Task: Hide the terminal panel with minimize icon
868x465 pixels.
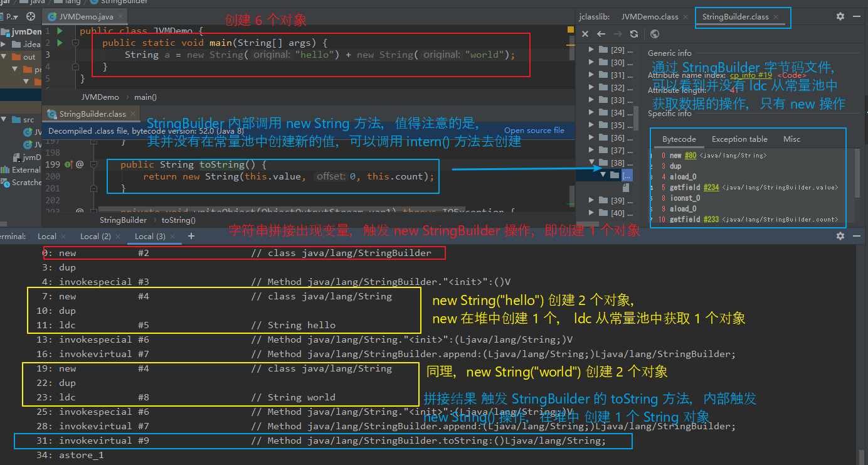Action: (x=857, y=236)
